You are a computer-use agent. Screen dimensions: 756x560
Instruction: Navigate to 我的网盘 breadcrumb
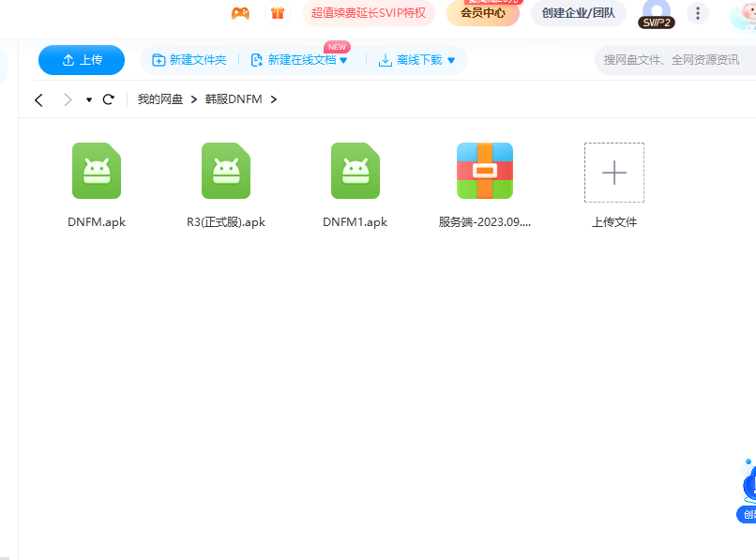[x=160, y=99]
